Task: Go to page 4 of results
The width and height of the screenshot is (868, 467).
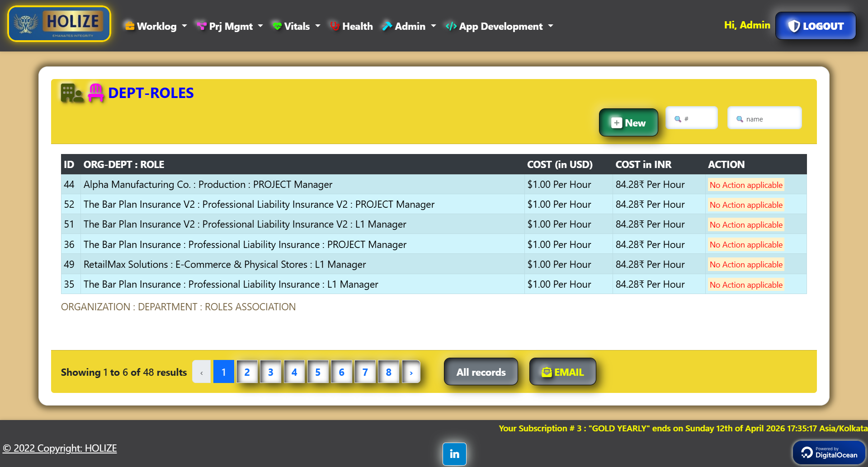Action: [x=294, y=372]
